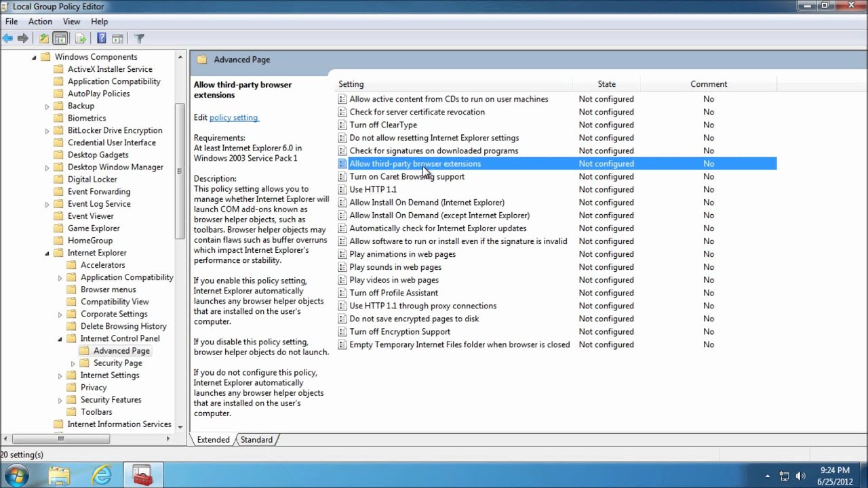Expand the Security Page node
Image resolution: width=868 pixels, height=488 pixels.
[x=73, y=363]
